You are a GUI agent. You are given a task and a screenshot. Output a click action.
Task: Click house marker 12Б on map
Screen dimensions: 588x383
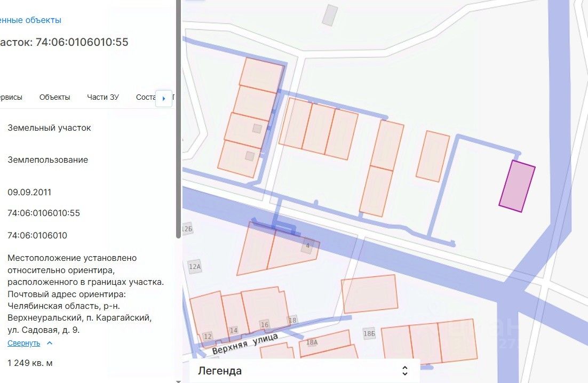point(187,229)
